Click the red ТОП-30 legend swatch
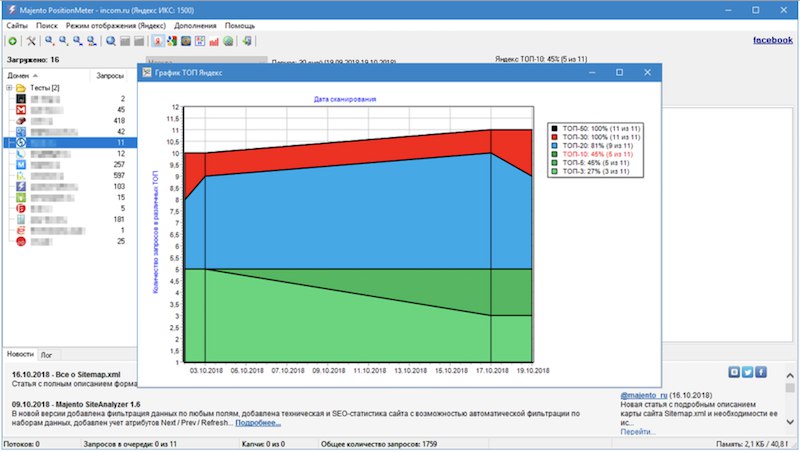This screenshot has width=800, height=452. (555, 137)
